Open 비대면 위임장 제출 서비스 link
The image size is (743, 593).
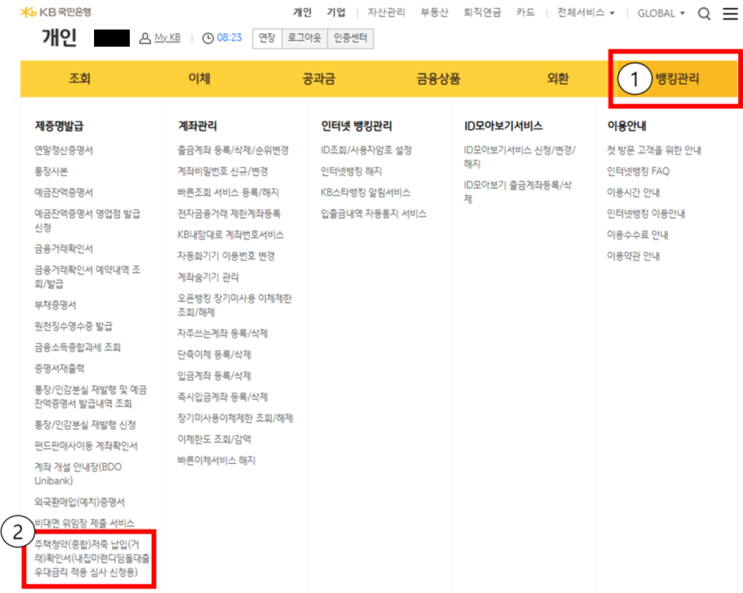point(84,523)
